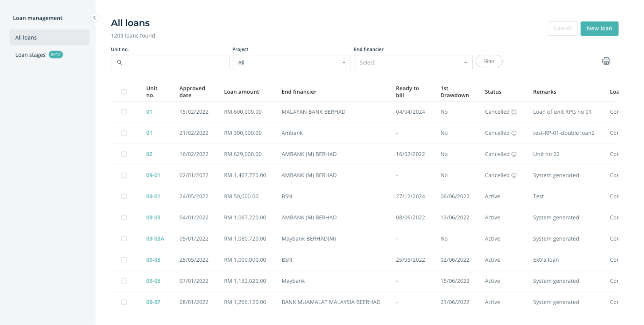The height and width of the screenshot is (325, 644).
Task: Focus the Unit no. search field
Action: tap(170, 63)
